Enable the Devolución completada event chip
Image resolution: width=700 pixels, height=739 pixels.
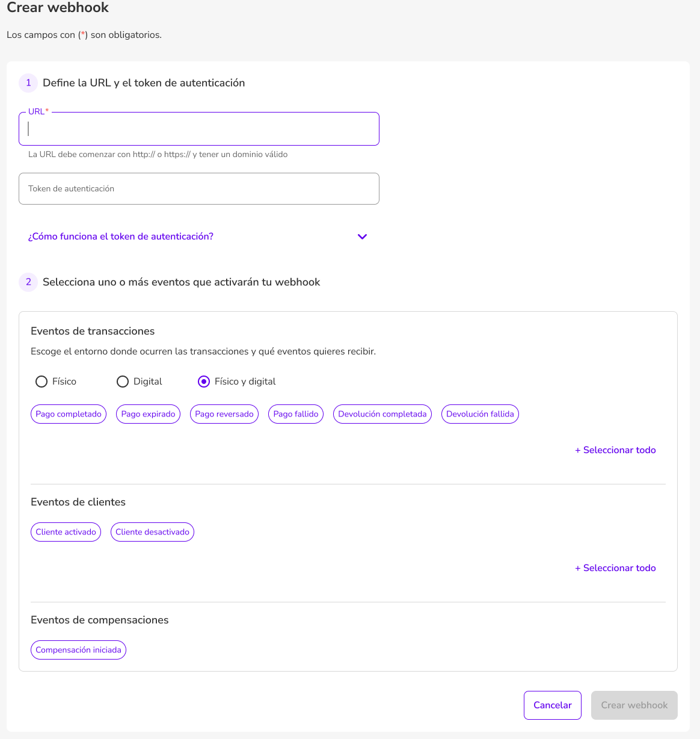click(x=382, y=414)
